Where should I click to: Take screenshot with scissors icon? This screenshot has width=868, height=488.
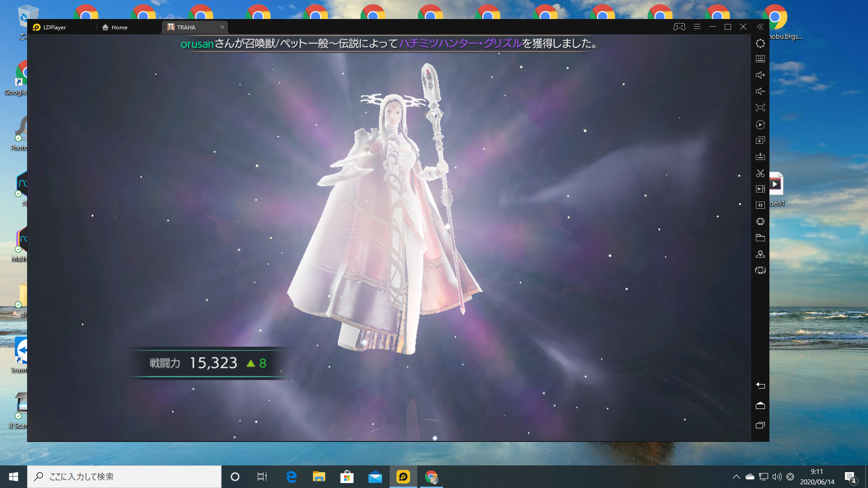tap(760, 173)
